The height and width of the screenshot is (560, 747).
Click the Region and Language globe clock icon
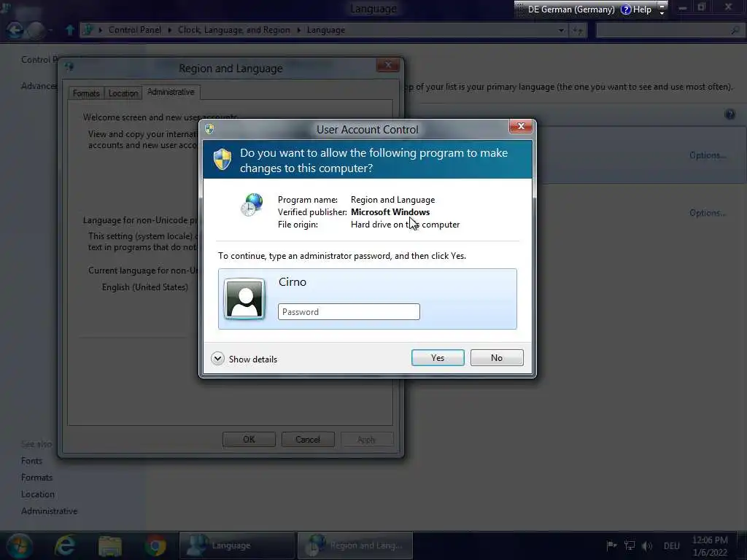(x=252, y=205)
